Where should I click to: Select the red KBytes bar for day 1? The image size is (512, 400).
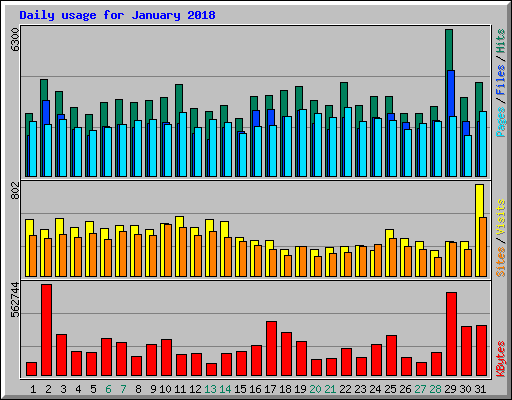tap(31, 369)
